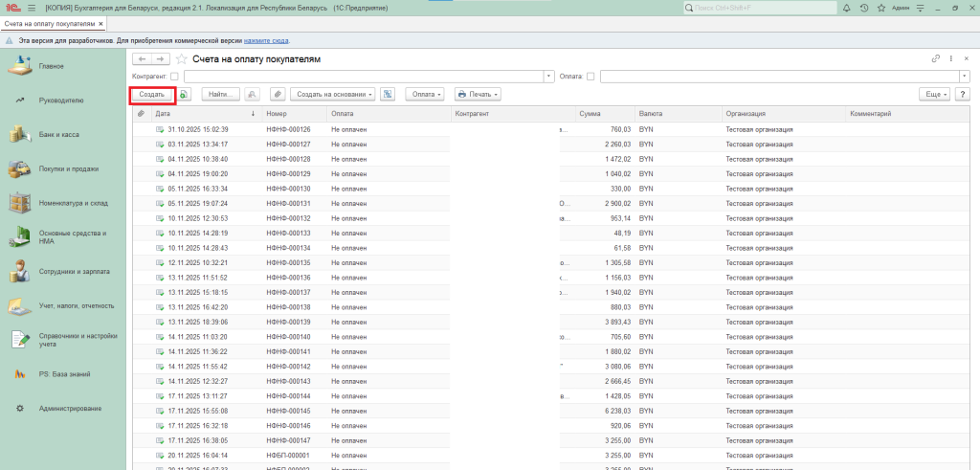
Task: Open the Оплата status dropdown button
Action: point(426,95)
